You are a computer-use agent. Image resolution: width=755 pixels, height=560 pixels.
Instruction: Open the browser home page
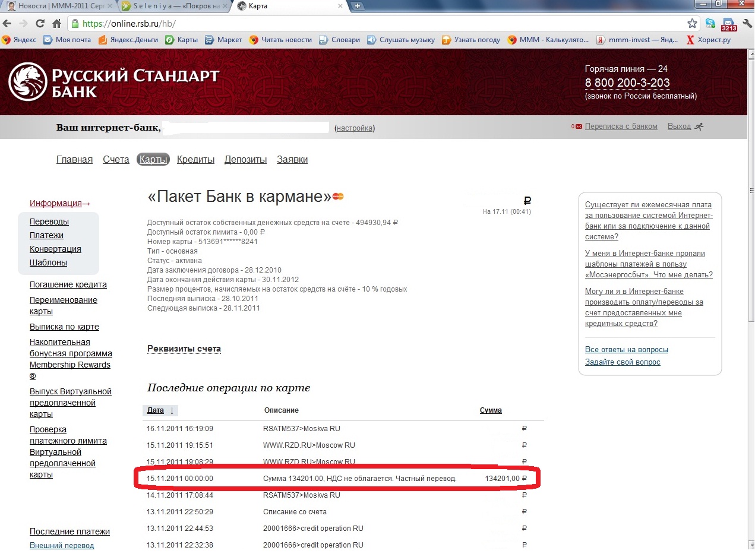click(x=57, y=24)
